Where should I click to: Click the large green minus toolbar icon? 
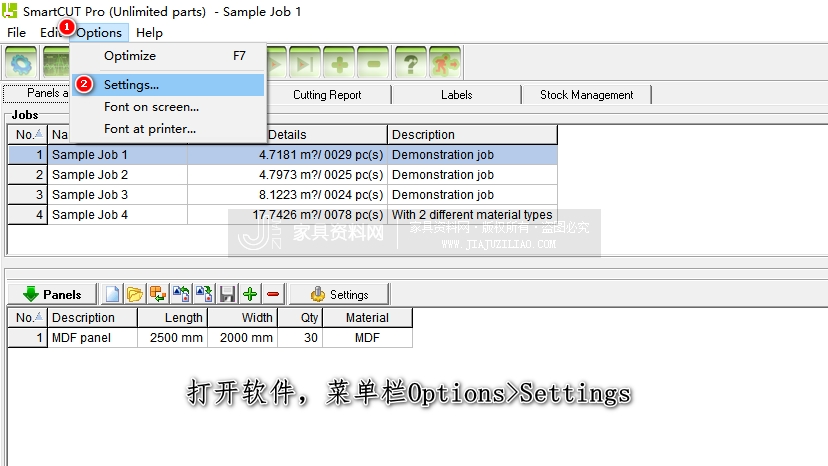pos(373,63)
